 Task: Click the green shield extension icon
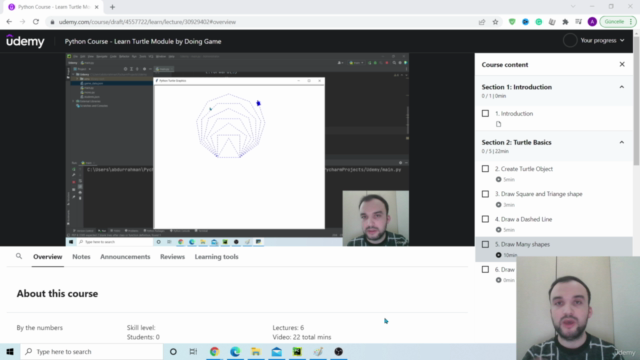[x=512, y=22]
